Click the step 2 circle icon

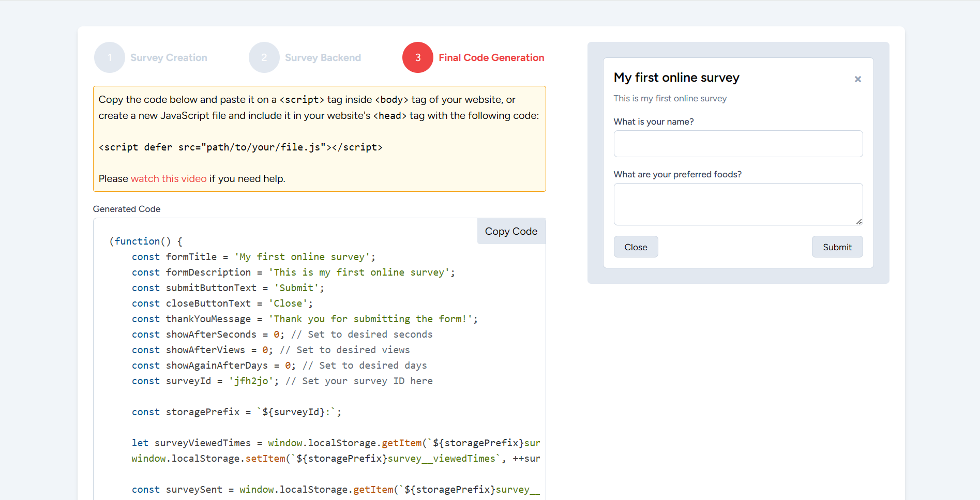click(264, 57)
